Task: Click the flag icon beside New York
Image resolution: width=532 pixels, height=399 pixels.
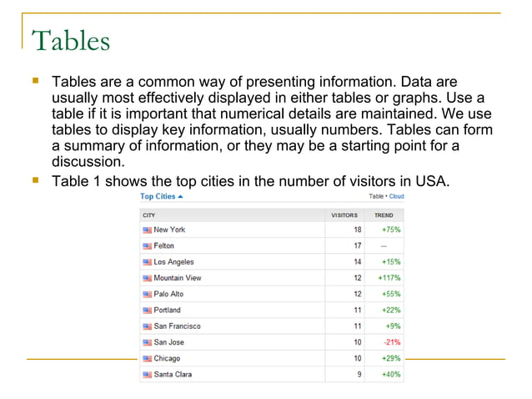Action: point(148,230)
